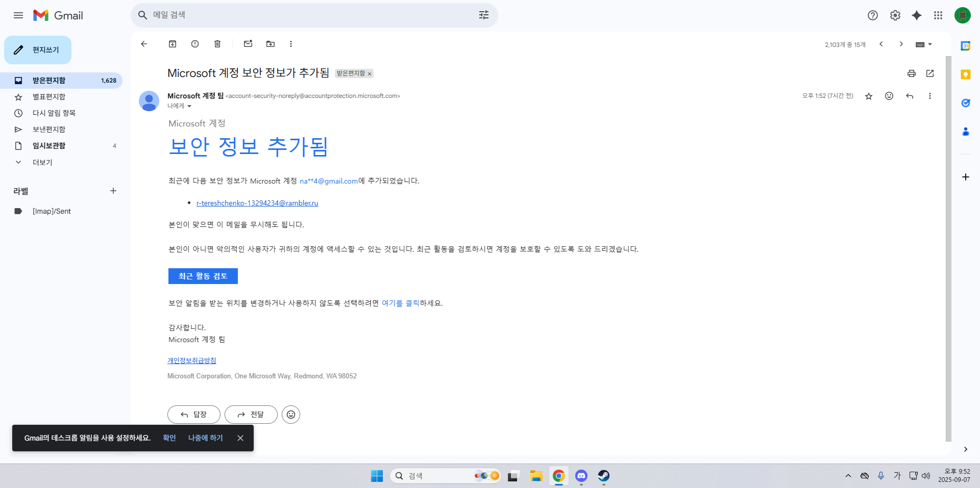Open File Explorer from taskbar
Image resolution: width=980 pixels, height=488 pixels.
pos(536,476)
